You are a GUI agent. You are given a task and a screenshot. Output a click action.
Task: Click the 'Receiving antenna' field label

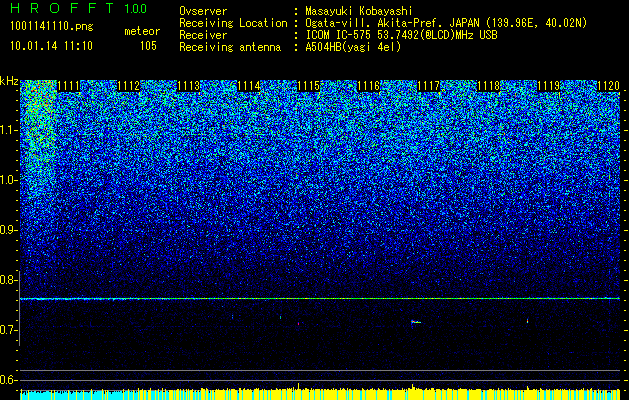coord(230,47)
